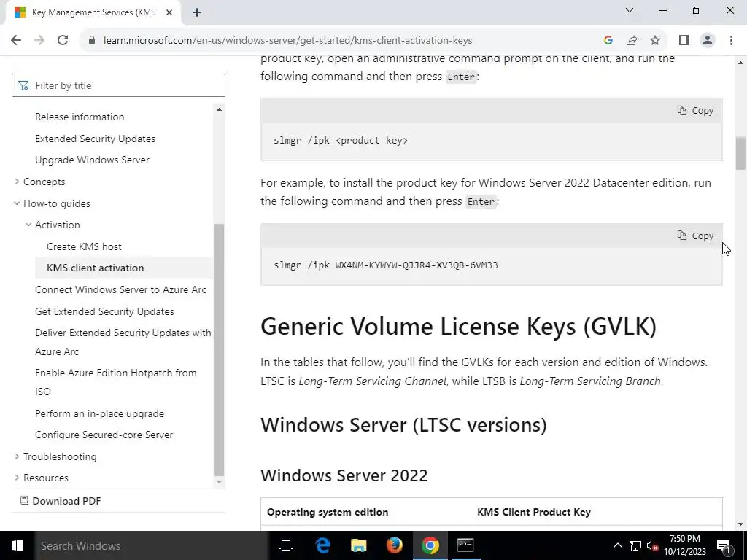The height and width of the screenshot is (560, 747).
Task: Copy the slmgr /ipk <product key> command
Action: point(695,111)
